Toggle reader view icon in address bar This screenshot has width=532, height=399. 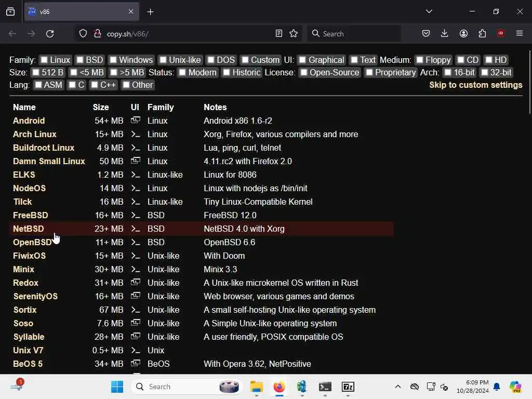coord(278,34)
